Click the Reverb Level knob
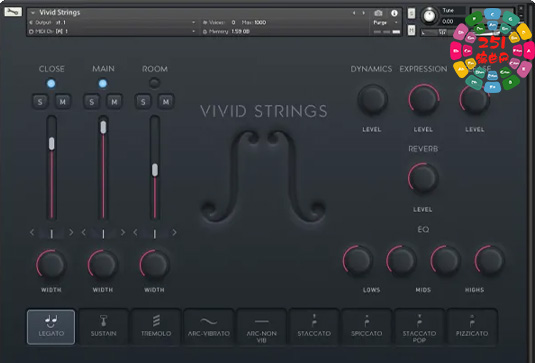 pos(423,178)
